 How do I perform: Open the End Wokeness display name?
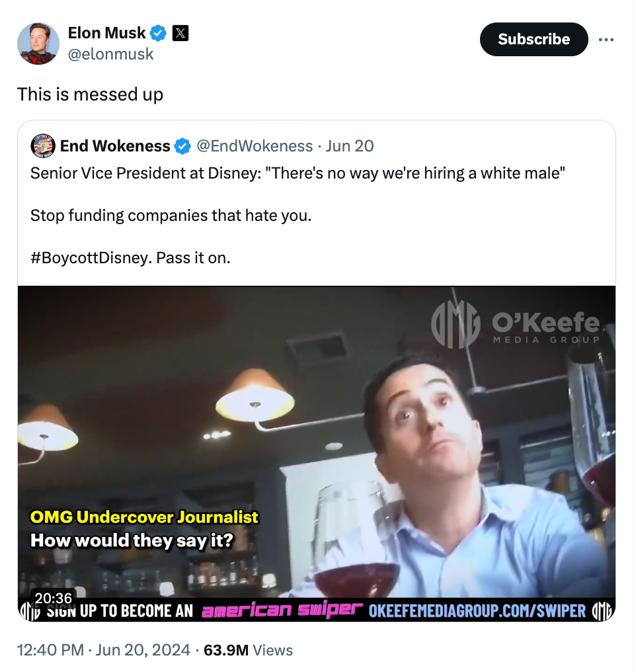tap(115, 146)
